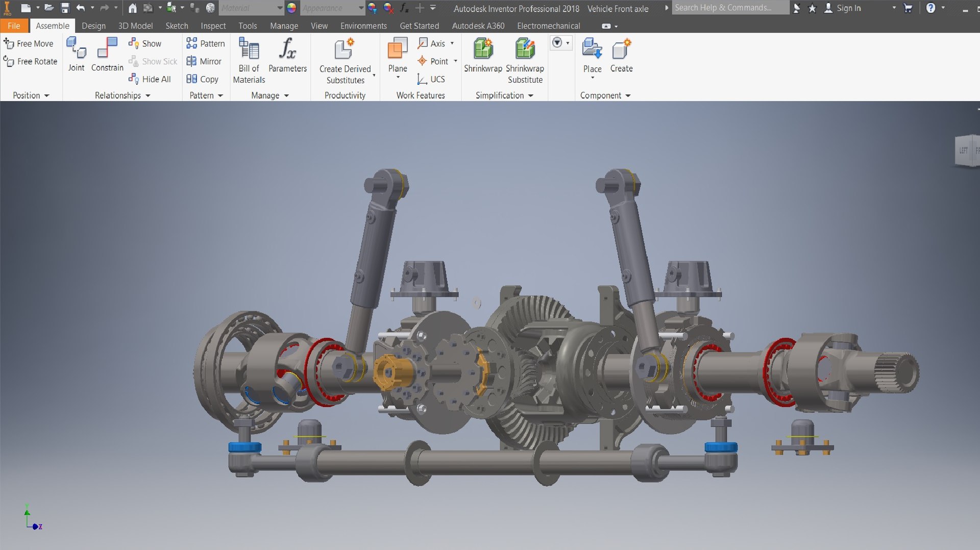This screenshot has width=980, height=550.
Task: Click Sign In
Action: [x=842, y=8]
